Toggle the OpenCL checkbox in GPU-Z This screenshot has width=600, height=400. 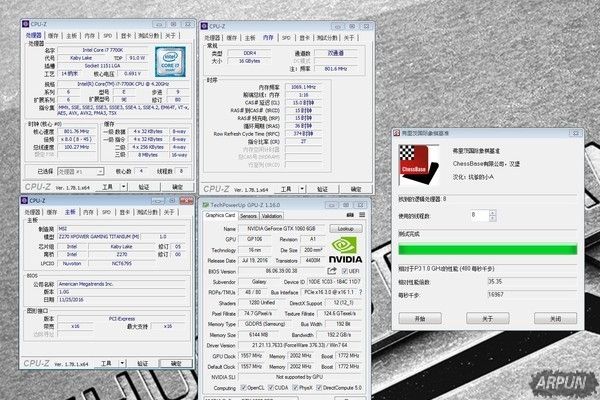[243, 388]
